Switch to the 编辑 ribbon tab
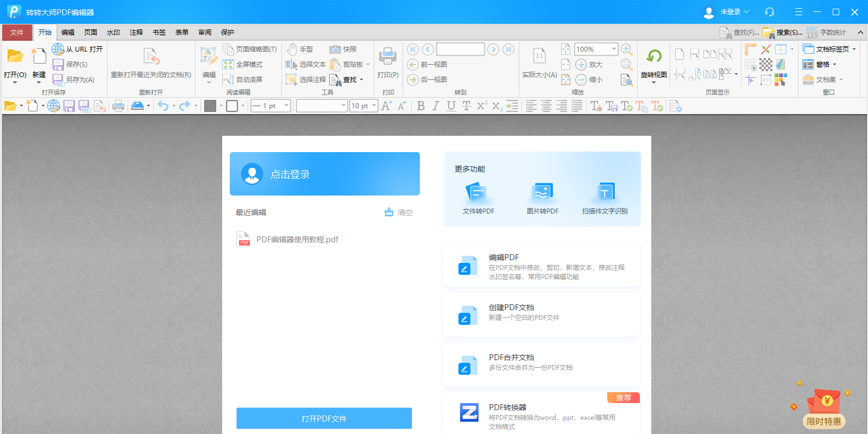The height and width of the screenshot is (434, 868). pos(68,33)
